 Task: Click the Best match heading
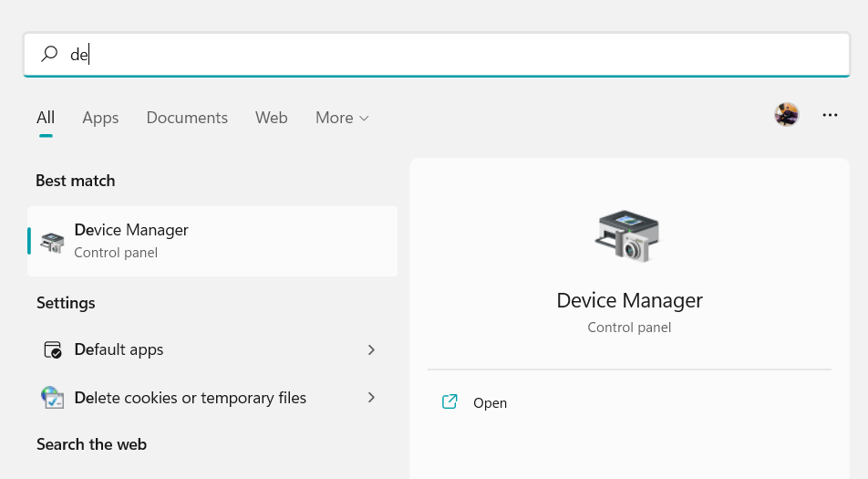[x=76, y=181]
